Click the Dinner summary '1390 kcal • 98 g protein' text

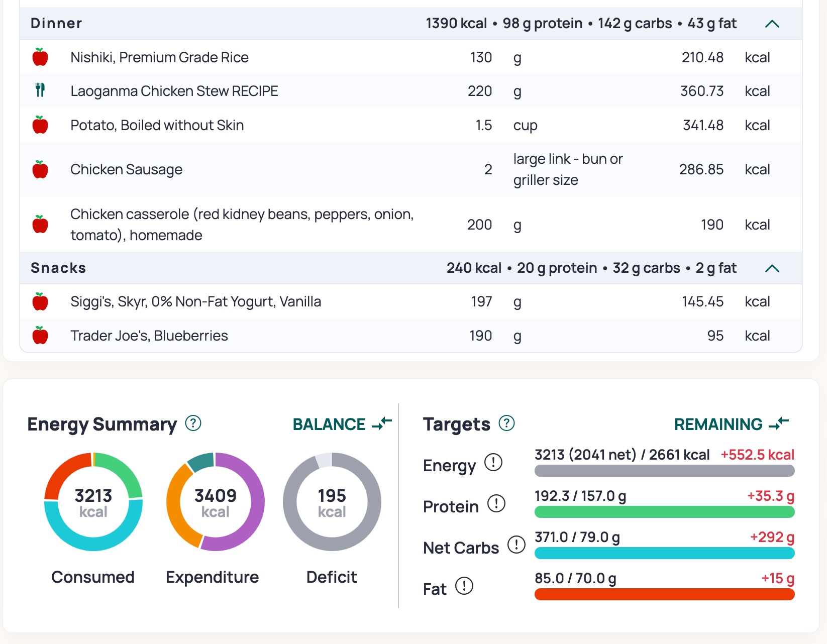click(x=504, y=23)
